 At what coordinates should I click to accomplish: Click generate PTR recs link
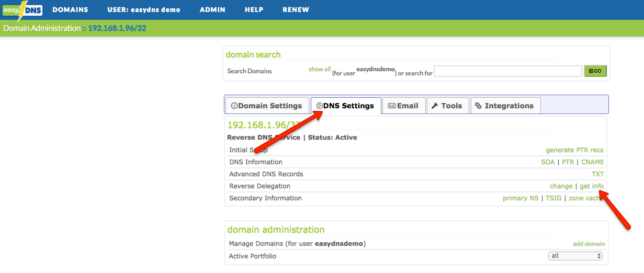pos(574,150)
